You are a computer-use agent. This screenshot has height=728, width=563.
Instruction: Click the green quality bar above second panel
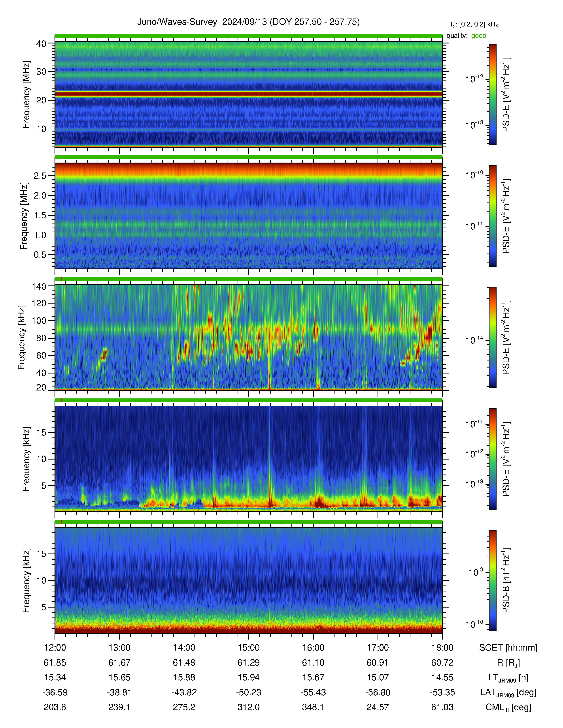click(248, 157)
